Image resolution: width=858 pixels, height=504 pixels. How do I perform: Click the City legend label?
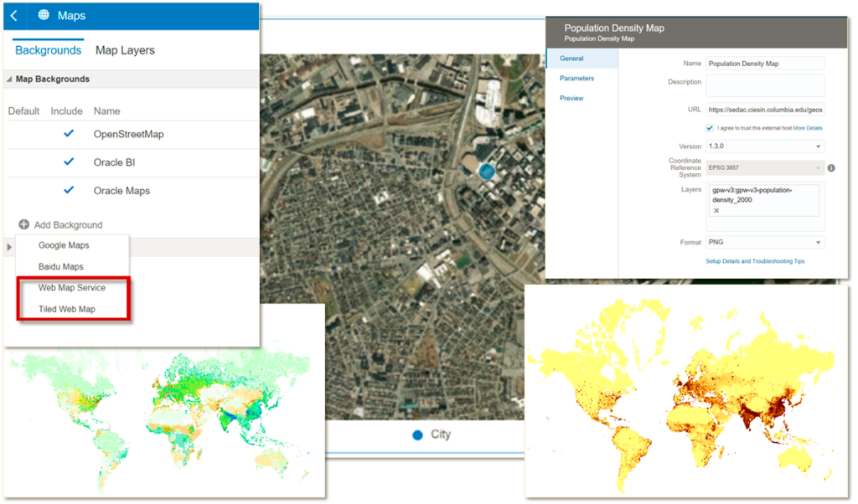tap(441, 435)
